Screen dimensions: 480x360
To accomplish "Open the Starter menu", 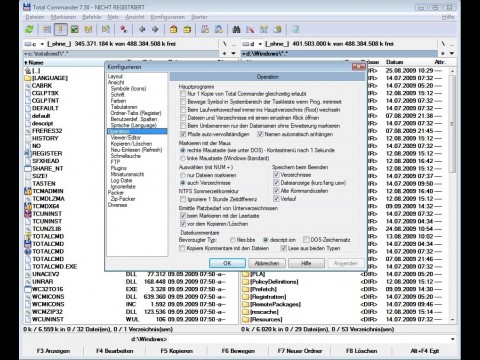I will pyautogui.click(x=199, y=17).
